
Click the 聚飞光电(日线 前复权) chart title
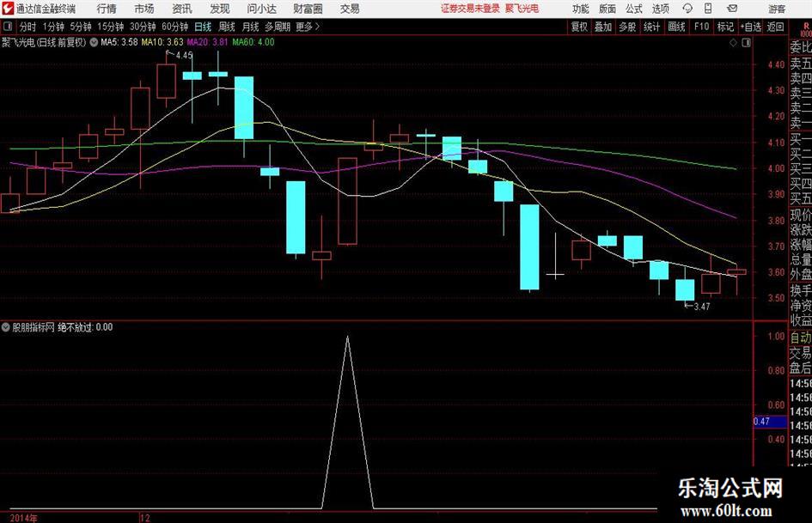[x=44, y=42]
